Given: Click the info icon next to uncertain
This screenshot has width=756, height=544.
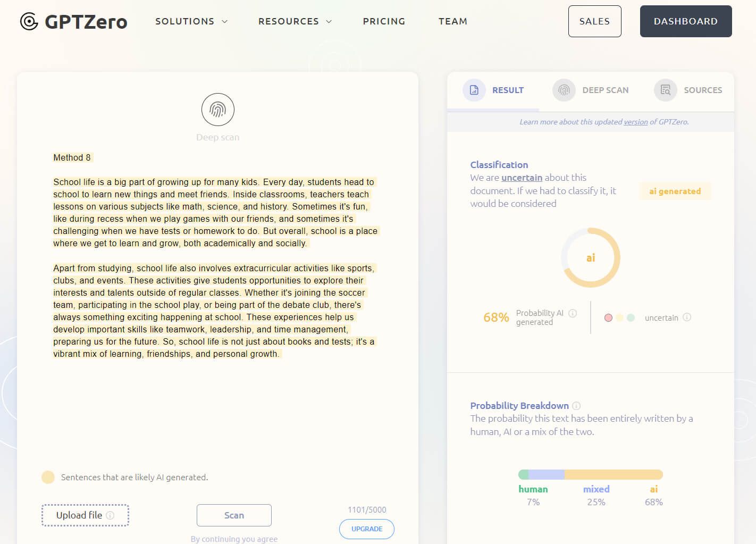Looking at the screenshot, I should (x=687, y=317).
